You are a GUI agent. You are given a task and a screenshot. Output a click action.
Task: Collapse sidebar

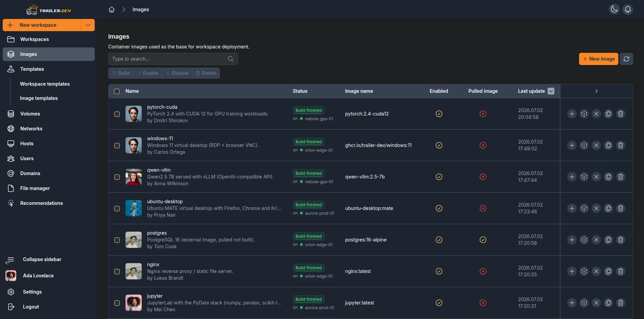42,259
